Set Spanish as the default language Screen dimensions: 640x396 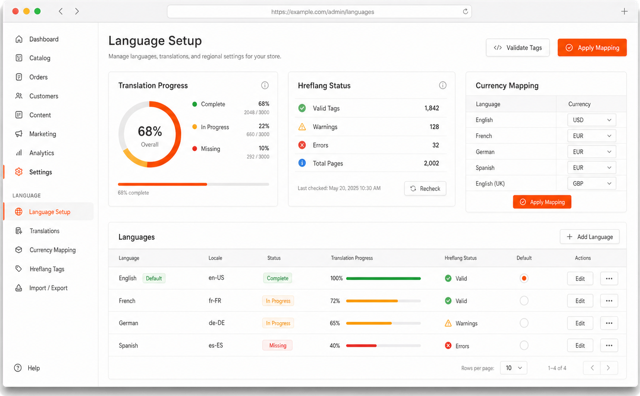click(x=524, y=345)
